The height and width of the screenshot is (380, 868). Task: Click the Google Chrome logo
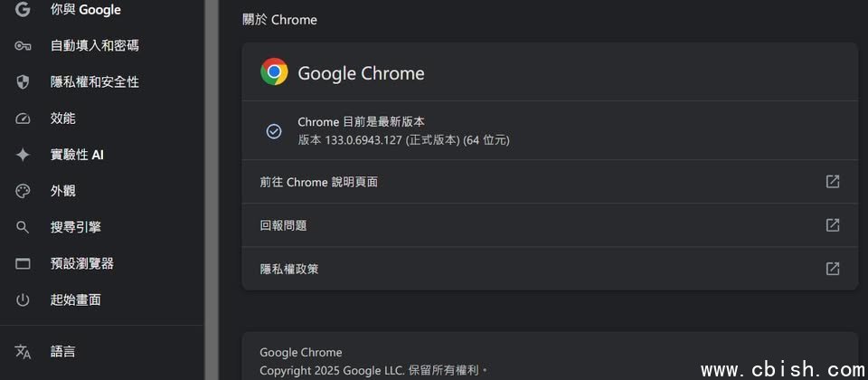pos(274,72)
